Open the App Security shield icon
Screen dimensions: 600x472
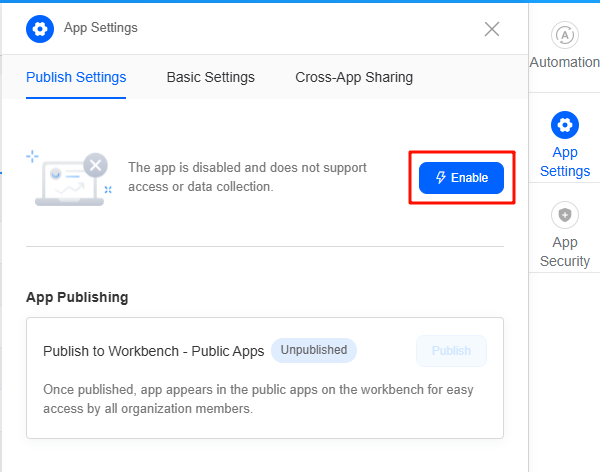click(x=565, y=215)
